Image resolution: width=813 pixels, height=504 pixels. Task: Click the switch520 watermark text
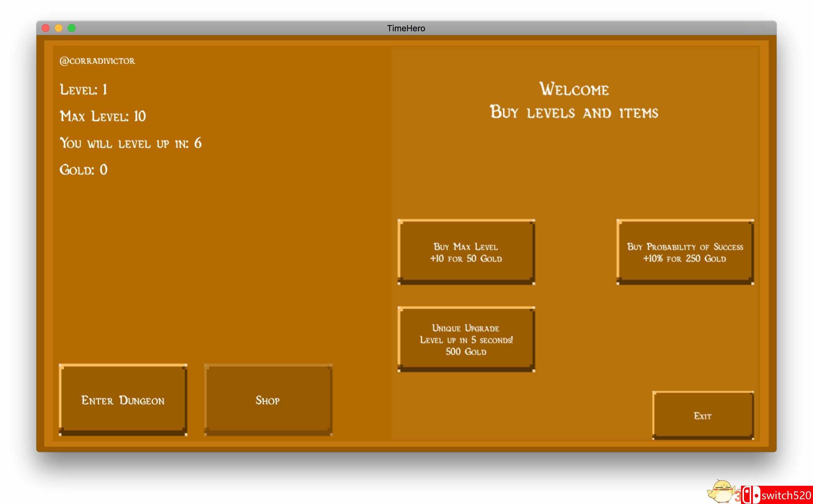(x=786, y=496)
